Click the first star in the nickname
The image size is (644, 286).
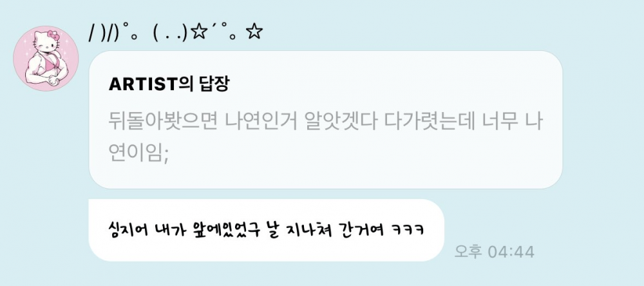click(x=200, y=32)
